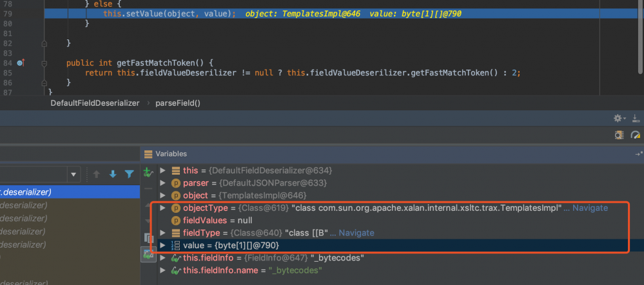Click the green '"_bytecodes"' string of this.fieldInfo.name
Screen dimensions: 644x285
[x=295, y=271]
